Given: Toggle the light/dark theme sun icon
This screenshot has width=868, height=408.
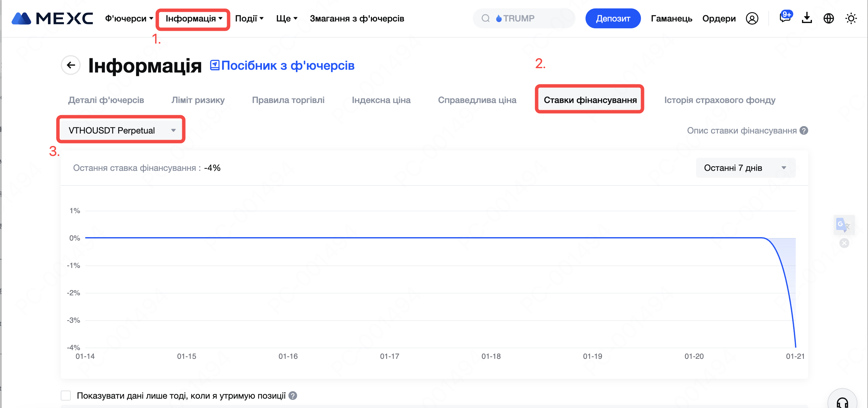Looking at the screenshot, I should (x=851, y=18).
